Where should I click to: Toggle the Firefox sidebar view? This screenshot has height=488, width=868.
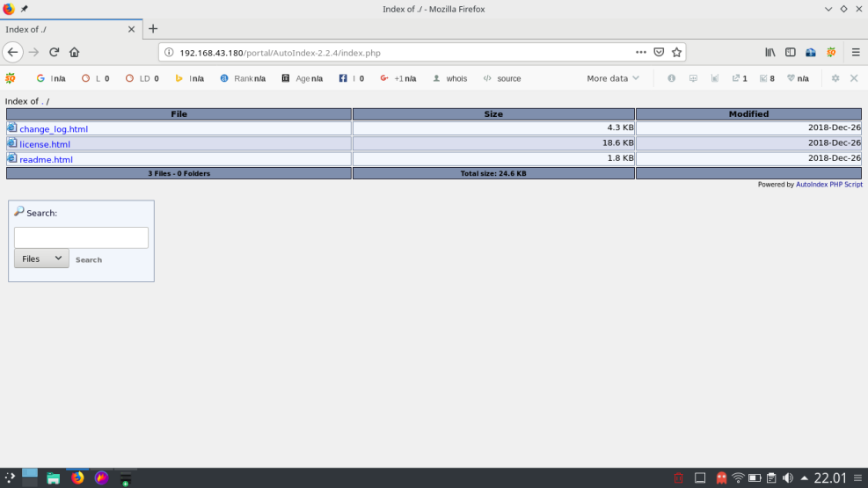click(790, 52)
